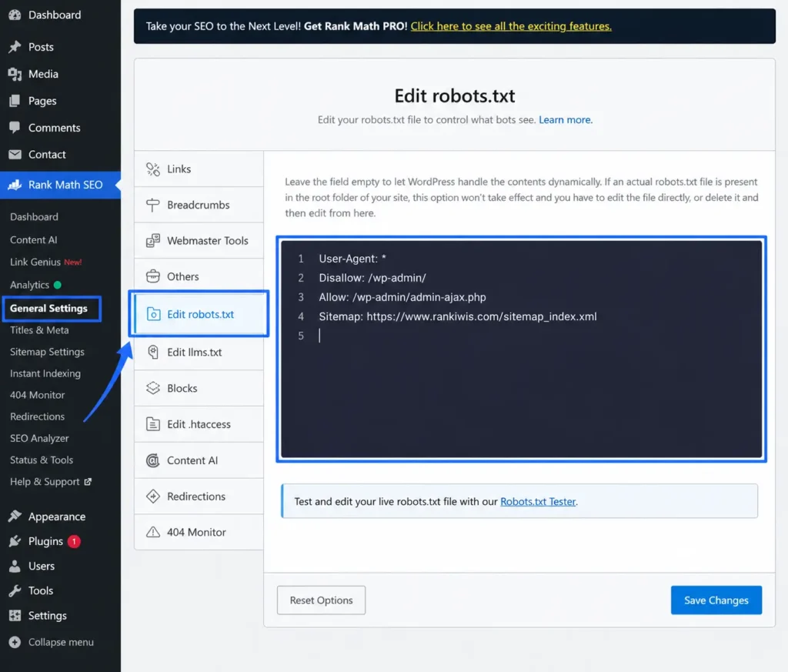The width and height of the screenshot is (788, 672).
Task: Open the Appearance menu in sidebar
Action: [57, 517]
